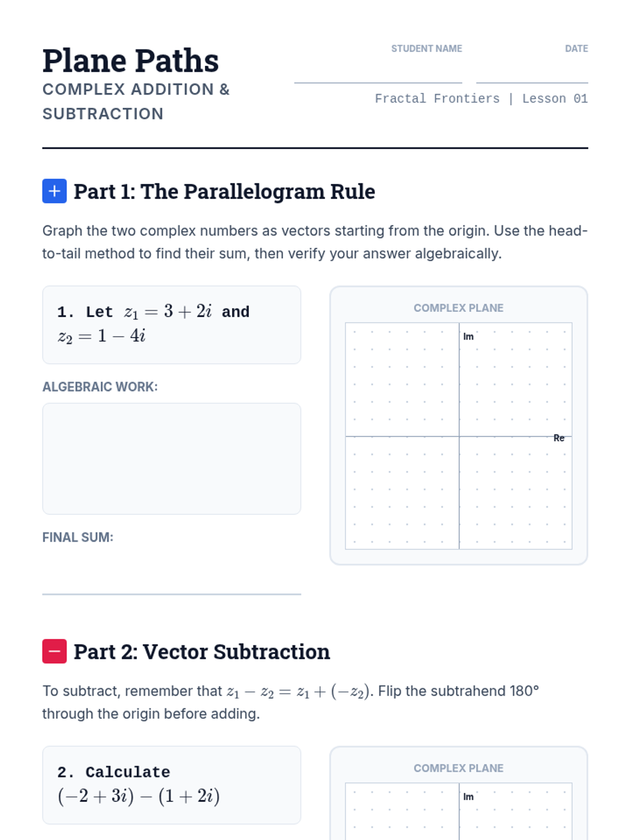Click the 'FINAL SUM:' label

coord(78,538)
